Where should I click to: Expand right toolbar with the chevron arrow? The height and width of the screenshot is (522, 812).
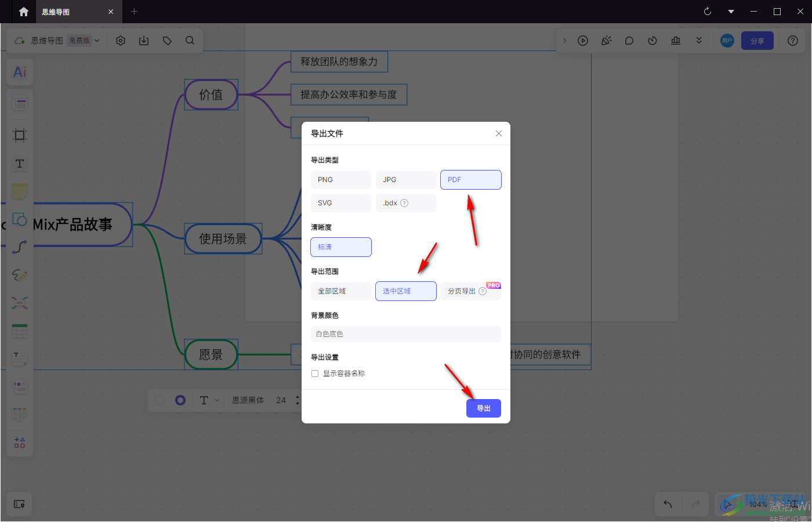[564, 41]
